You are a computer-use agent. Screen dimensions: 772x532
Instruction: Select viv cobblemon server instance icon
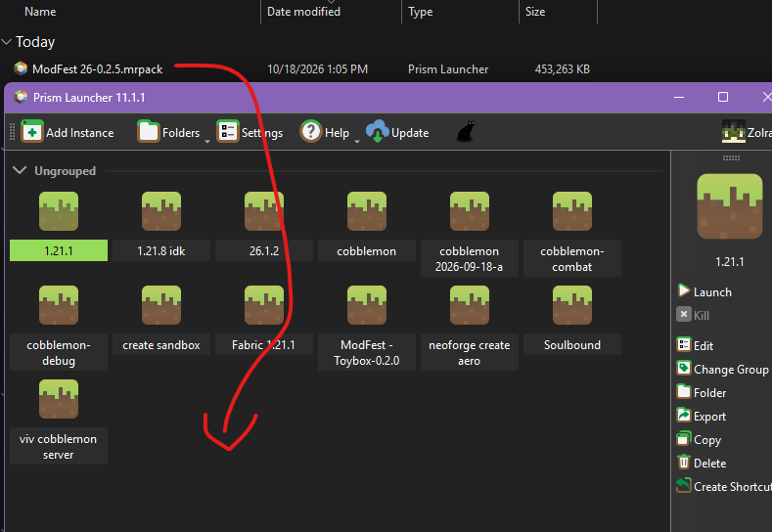pos(59,399)
